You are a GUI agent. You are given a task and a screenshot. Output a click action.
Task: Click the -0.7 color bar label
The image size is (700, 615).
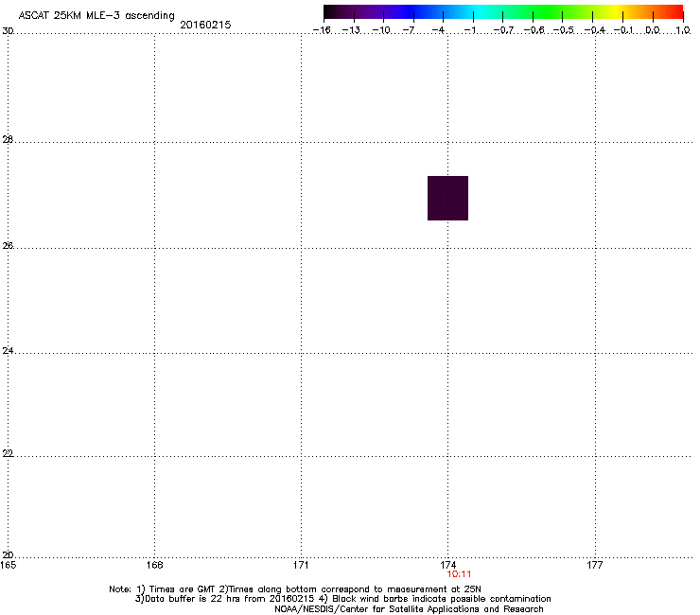coord(504,30)
